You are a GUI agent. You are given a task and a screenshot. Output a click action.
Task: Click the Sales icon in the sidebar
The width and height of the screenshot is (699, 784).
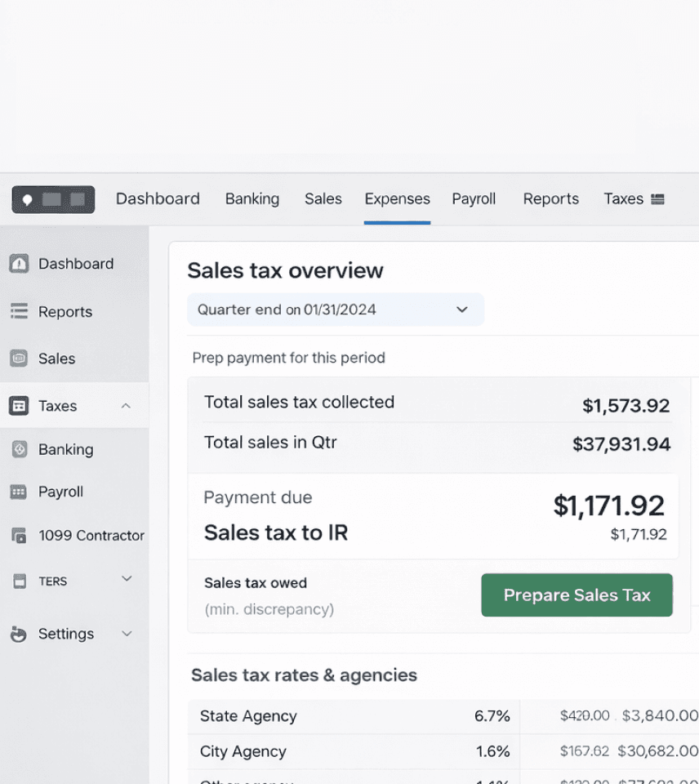(19, 359)
